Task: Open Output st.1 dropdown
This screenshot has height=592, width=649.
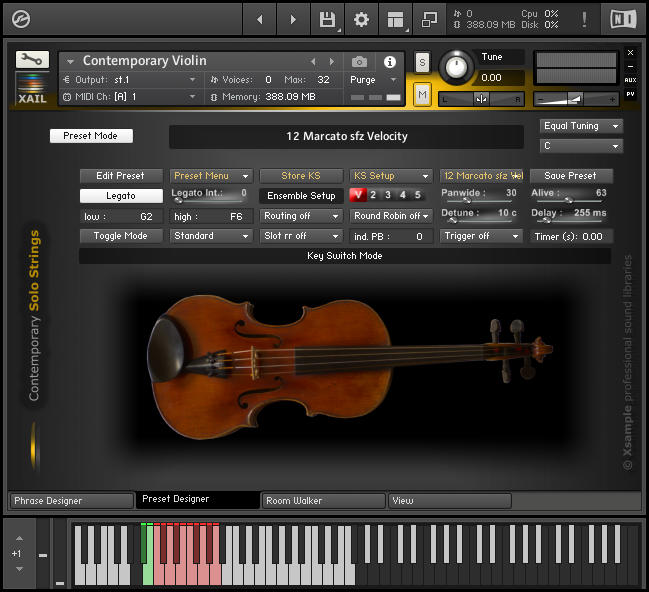Action: [x=130, y=79]
